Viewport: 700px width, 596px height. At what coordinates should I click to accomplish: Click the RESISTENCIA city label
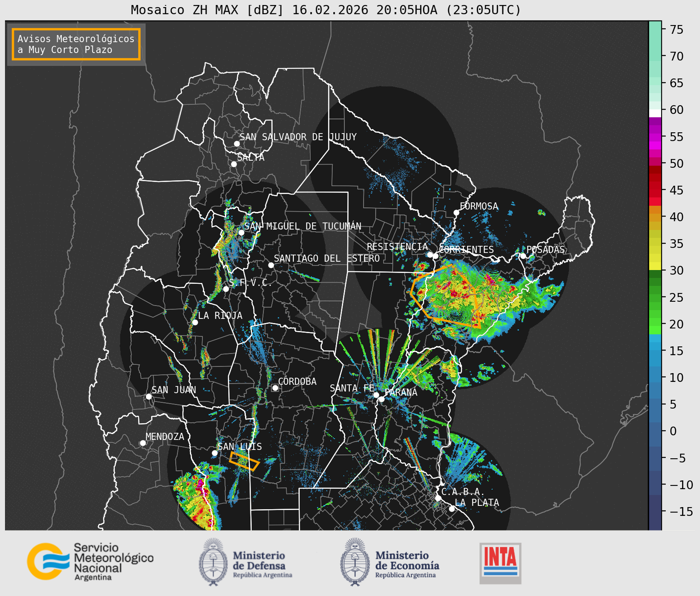pyautogui.click(x=397, y=247)
